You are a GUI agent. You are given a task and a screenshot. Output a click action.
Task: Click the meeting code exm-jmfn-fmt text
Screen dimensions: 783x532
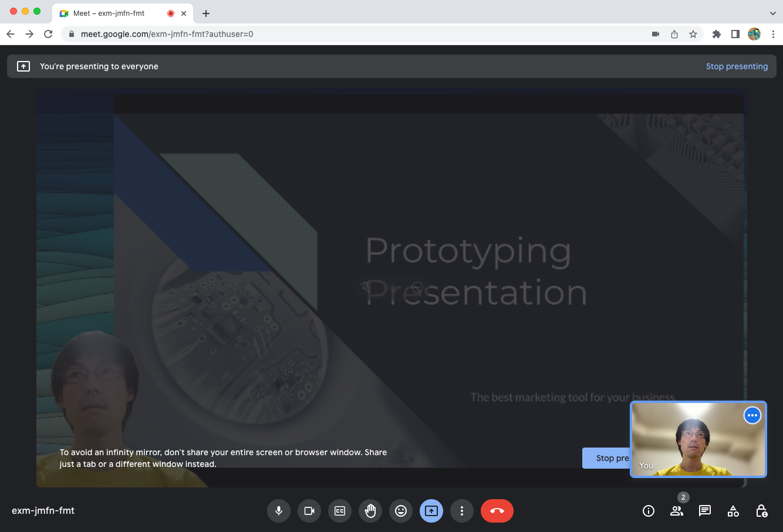point(43,511)
